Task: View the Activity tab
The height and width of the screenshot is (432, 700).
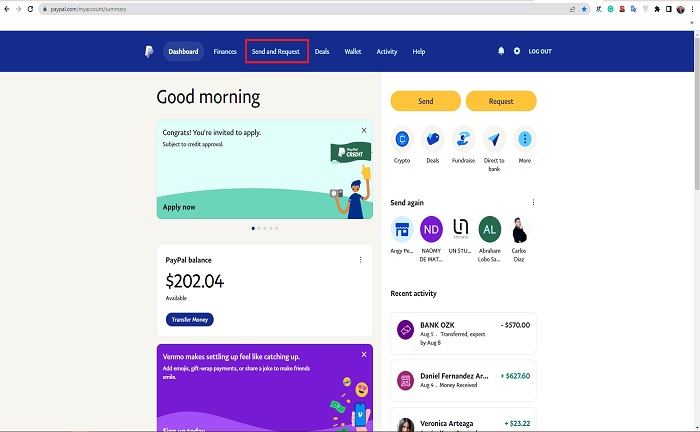Action: click(387, 51)
